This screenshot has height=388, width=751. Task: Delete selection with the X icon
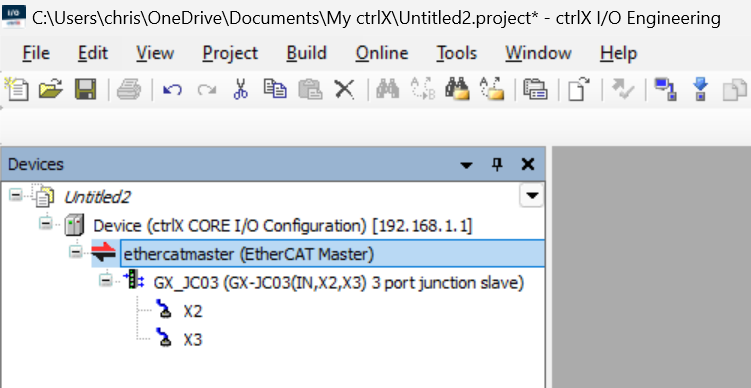coord(344,90)
